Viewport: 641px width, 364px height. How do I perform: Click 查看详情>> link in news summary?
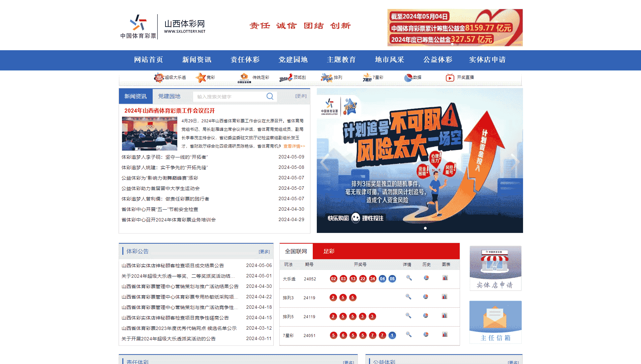pos(294,146)
